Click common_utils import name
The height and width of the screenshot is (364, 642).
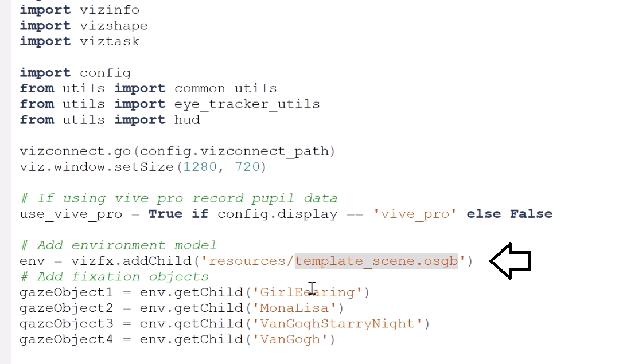click(225, 89)
